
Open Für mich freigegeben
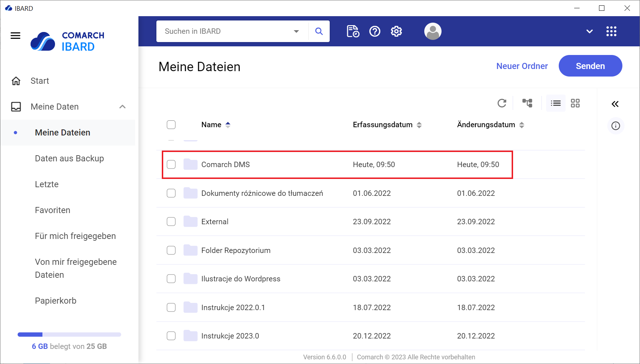(x=76, y=236)
